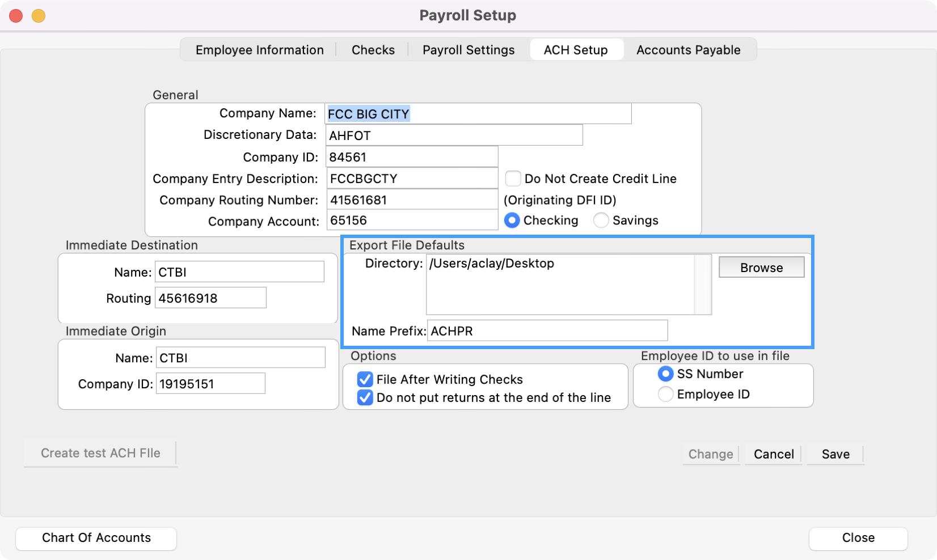Viewport: 937px width, 560px height.
Task: Toggle Do not put returns checkbox
Action: tap(365, 398)
